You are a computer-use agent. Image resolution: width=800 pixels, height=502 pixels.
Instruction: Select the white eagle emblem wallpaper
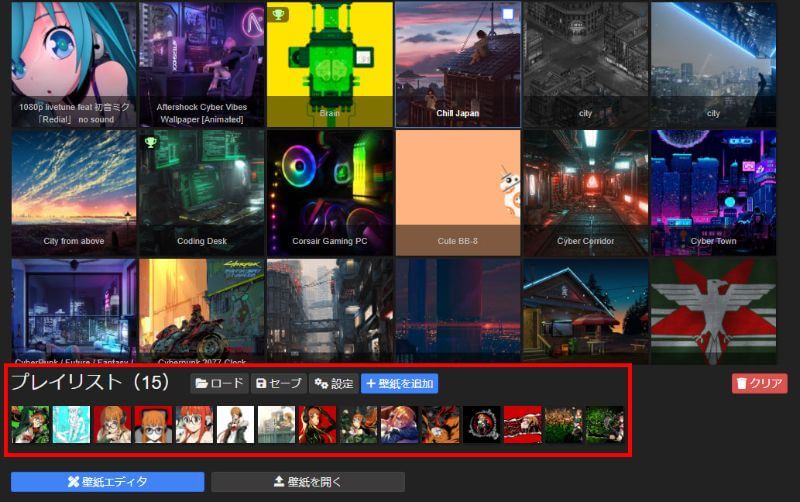tap(714, 311)
